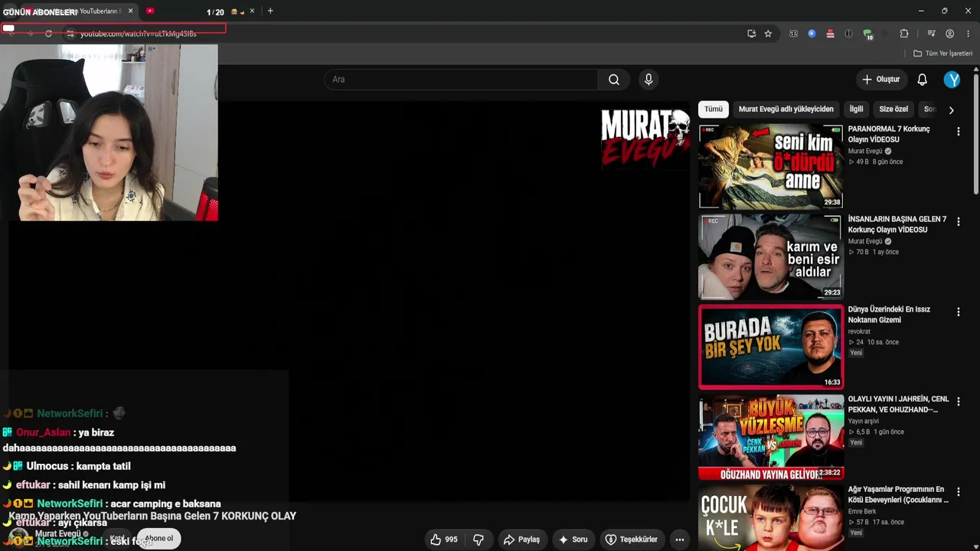Bookmark this page with star icon
980x551 pixels.
768,34
